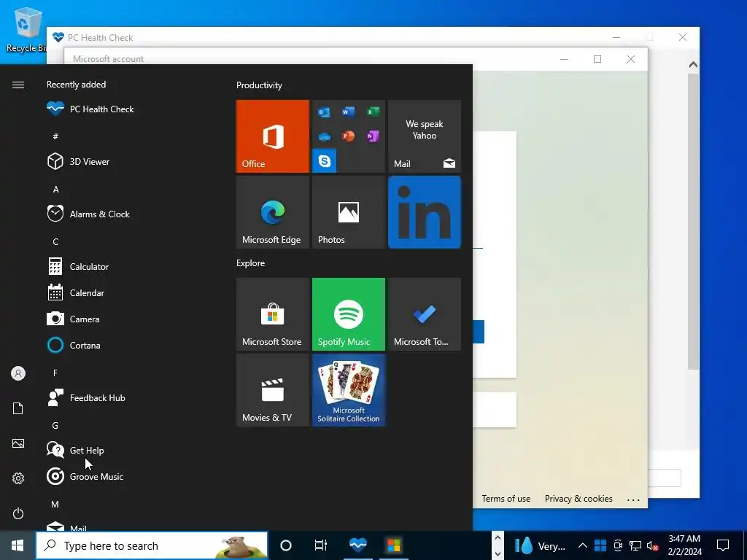Launch Microsoft Solitaire Collection tile

pyautogui.click(x=349, y=390)
